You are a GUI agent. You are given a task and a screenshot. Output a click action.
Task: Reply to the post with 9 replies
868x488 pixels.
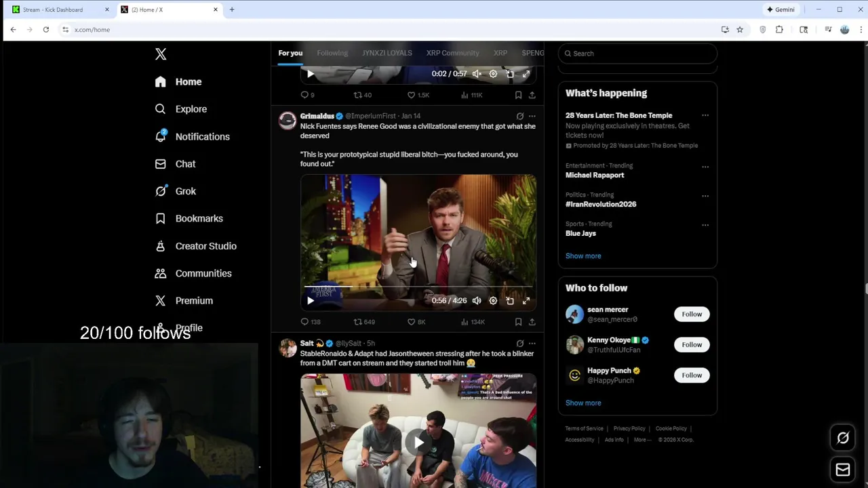(307, 95)
